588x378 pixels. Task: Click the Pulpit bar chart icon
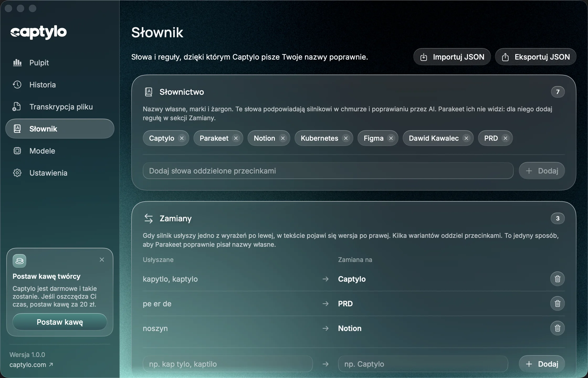[x=17, y=63]
